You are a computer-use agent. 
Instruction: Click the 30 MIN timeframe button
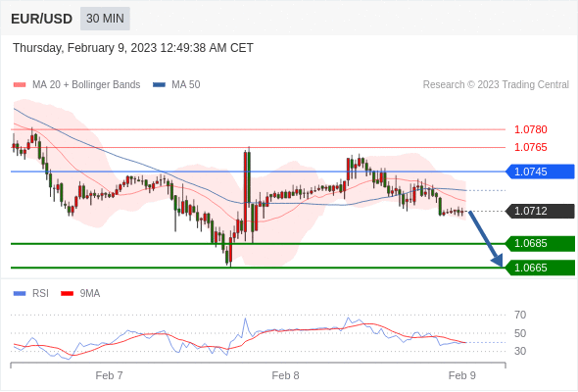coord(105,19)
